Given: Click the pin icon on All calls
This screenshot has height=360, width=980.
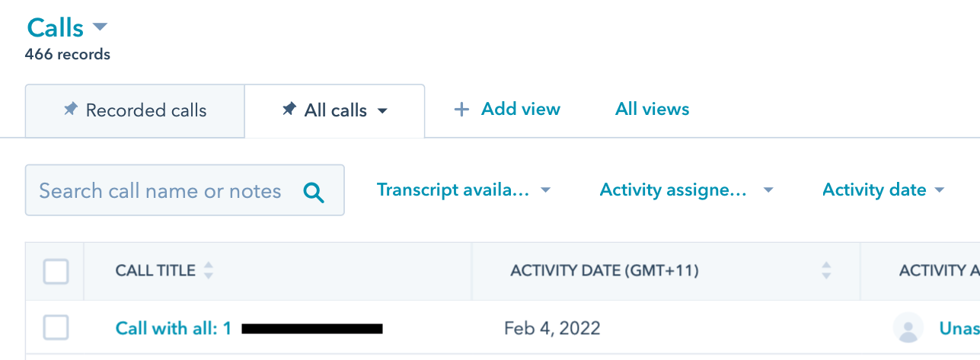Looking at the screenshot, I should pyautogui.click(x=289, y=110).
